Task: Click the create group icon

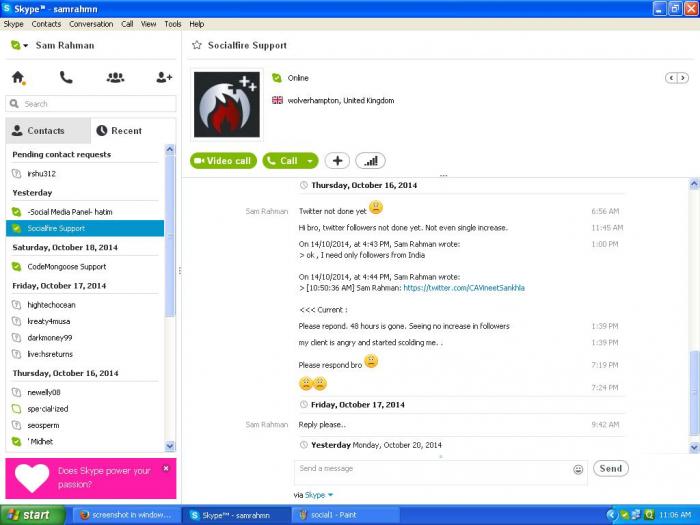Action: (115, 78)
